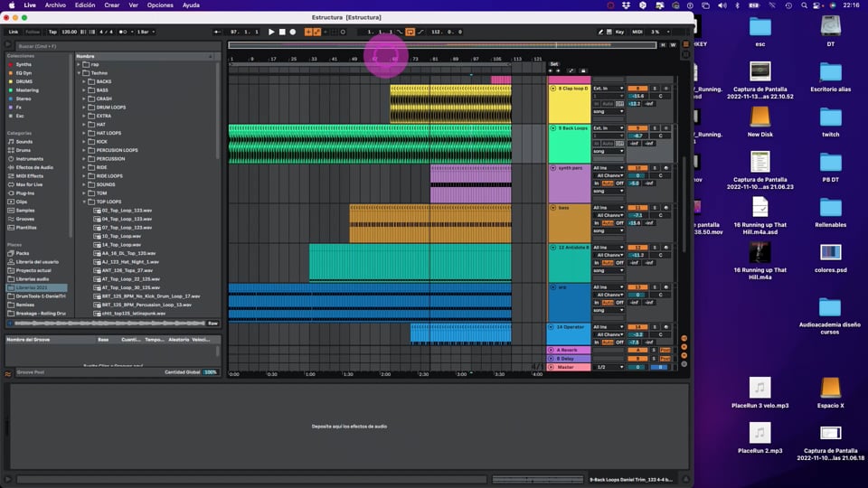Open Ext. In input menu of Clap loop track
This screenshot has width=868, height=488.
click(609, 89)
